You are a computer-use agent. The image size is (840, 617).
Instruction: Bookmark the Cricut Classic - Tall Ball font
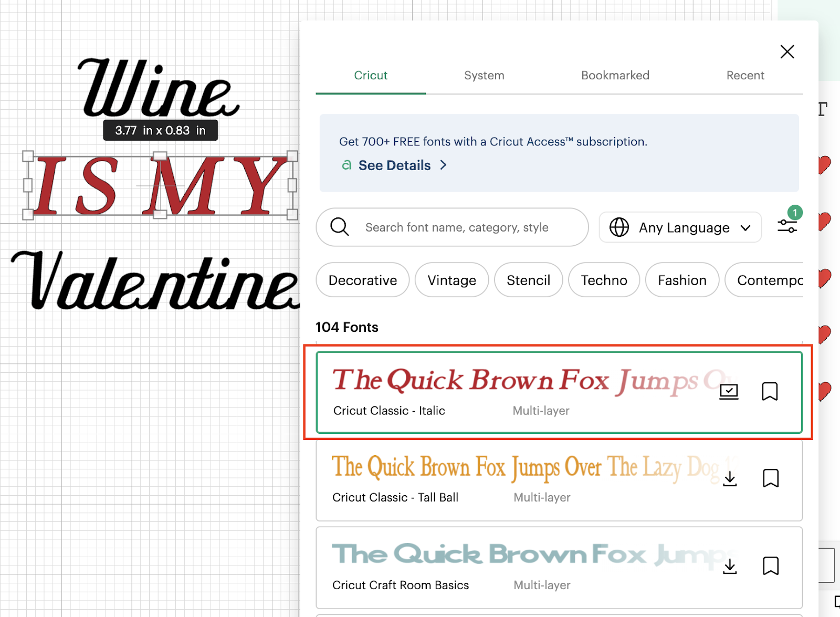[x=770, y=478]
